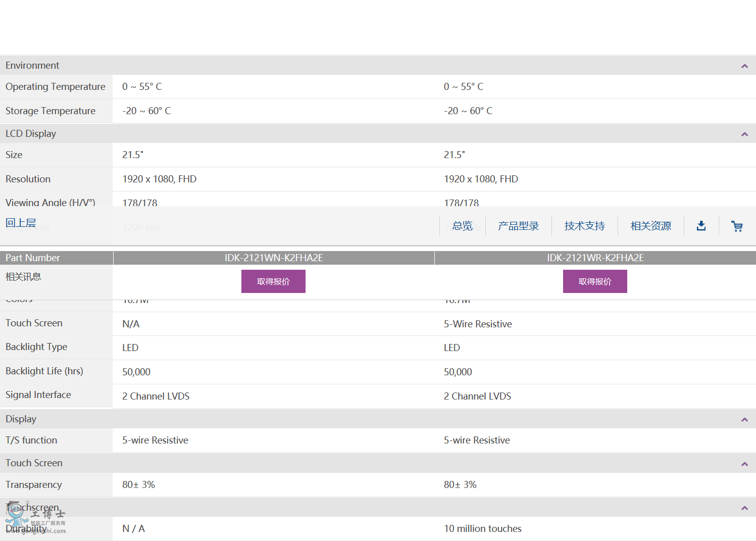756x541 pixels.
Task: Collapse the Environment section
Action: tap(744, 66)
